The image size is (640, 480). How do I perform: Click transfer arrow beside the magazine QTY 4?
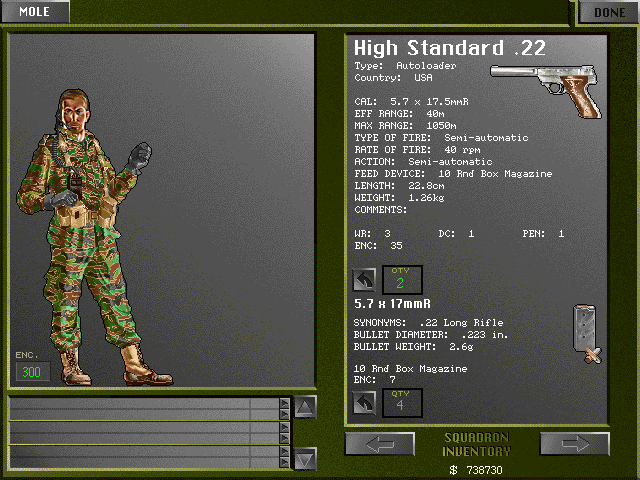tap(364, 403)
